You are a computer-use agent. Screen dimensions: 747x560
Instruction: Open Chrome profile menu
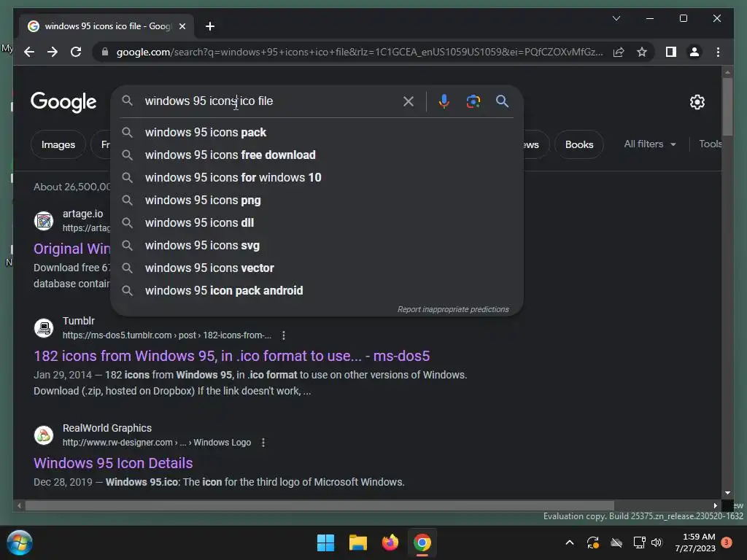(694, 52)
